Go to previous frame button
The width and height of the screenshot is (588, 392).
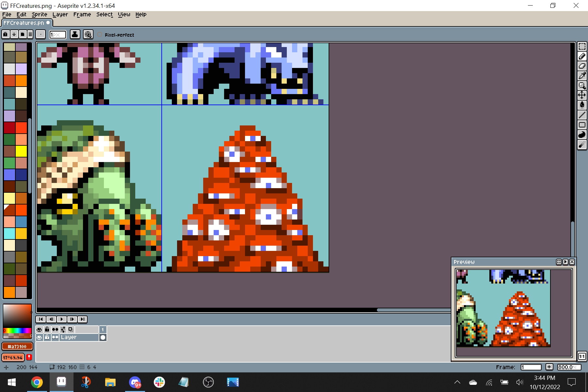tap(51, 319)
